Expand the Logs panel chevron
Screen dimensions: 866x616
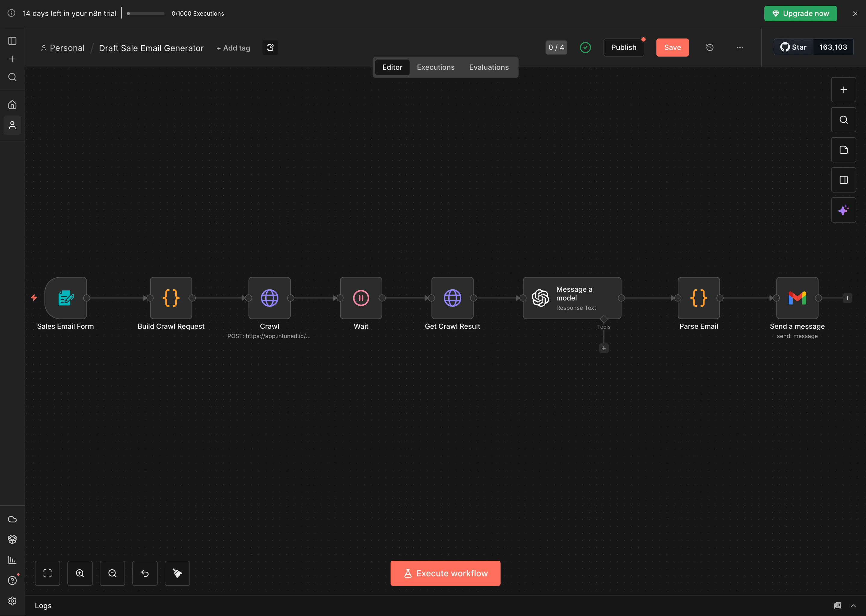(x=853, y=606)
